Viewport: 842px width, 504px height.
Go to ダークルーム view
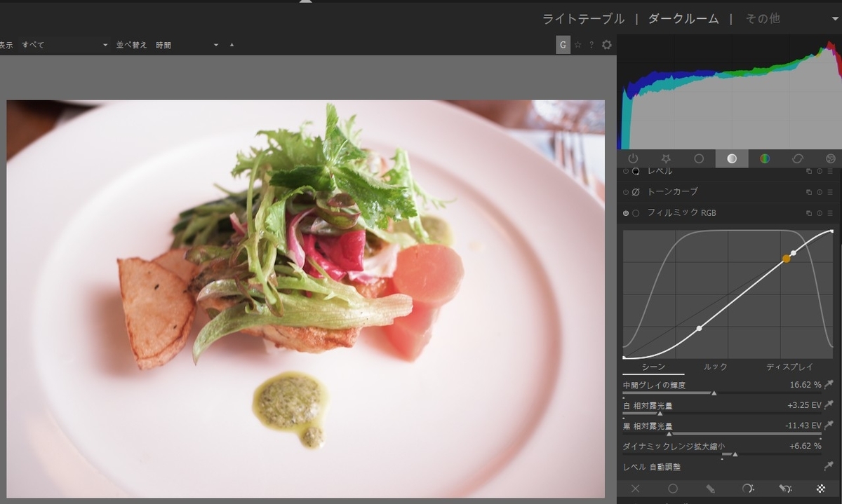click(683, 19)
